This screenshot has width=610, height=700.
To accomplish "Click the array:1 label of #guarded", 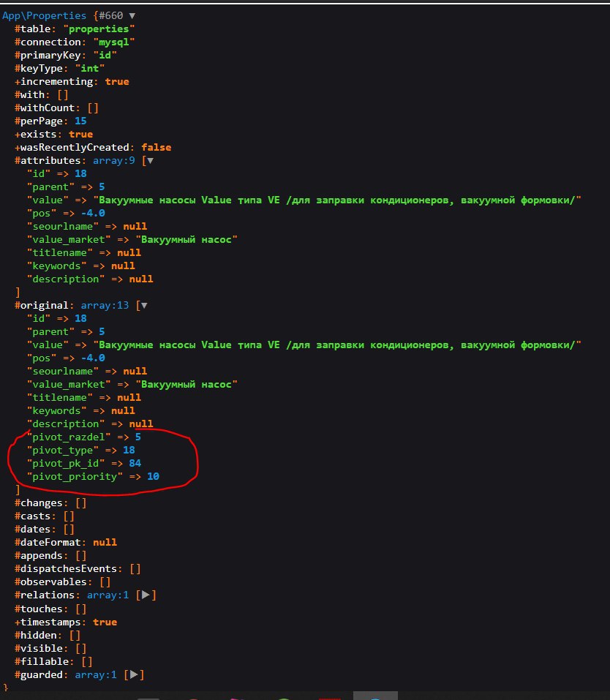I will click(x=96, y=674).
